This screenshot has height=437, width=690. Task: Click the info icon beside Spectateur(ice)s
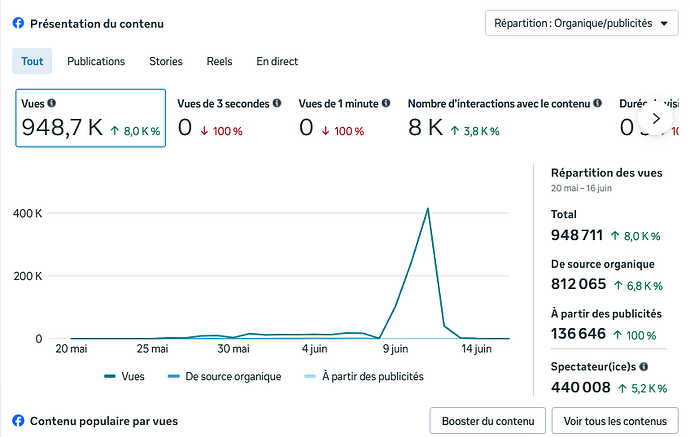643,366
